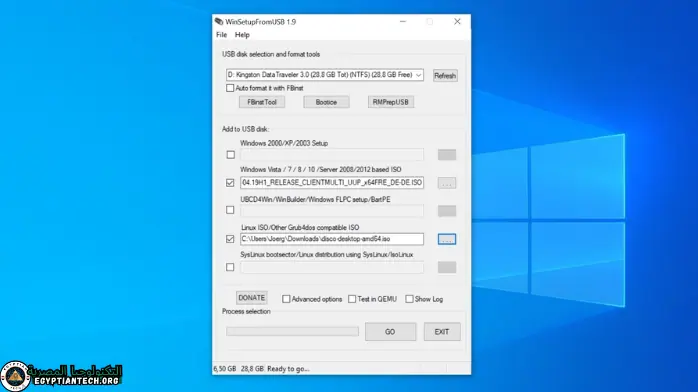Launch FBinst Tool
This screenshot has height=392, width=698.
point(262,102)
